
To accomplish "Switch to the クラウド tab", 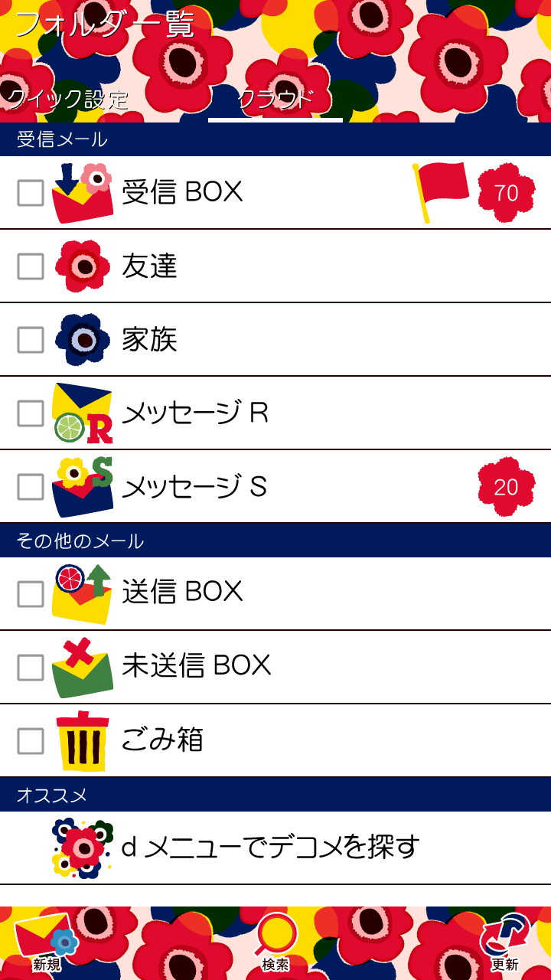I will (x=275, y=100).
